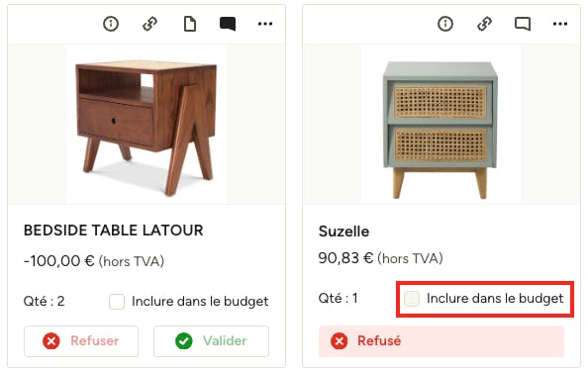Open more options menu on Latour card
This screenshot has height=373, width=588.
click(x=265, y=24)
